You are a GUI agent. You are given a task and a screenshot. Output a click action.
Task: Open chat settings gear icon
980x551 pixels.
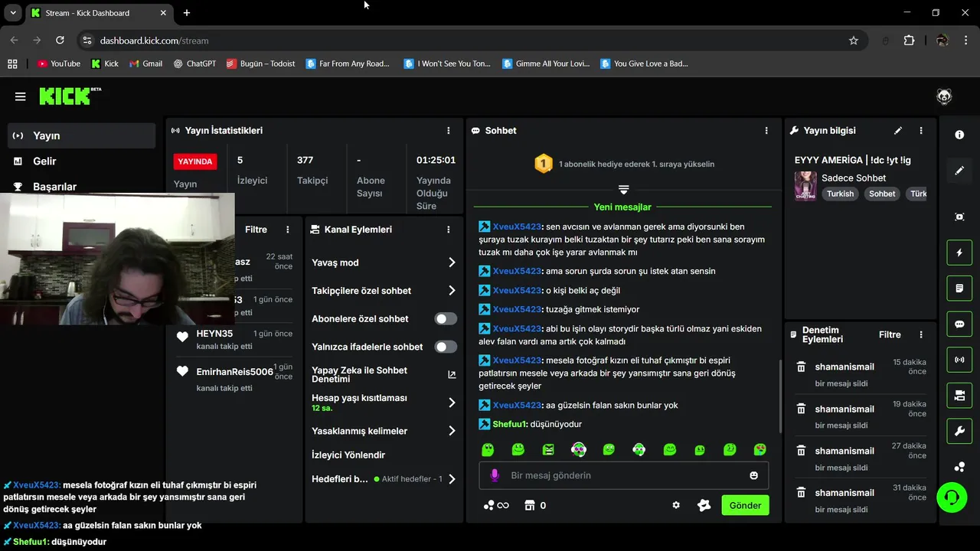tap(676, 505)
